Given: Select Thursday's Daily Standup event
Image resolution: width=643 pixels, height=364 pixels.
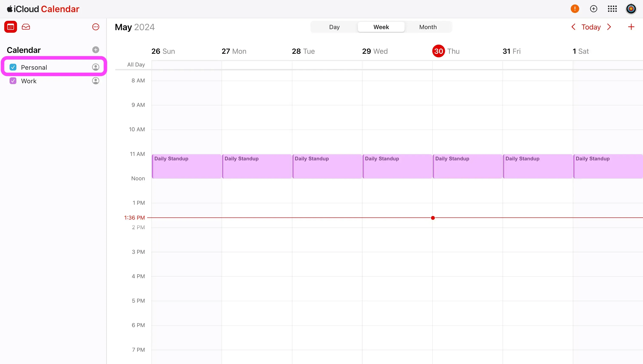Looking at the screenshot, I should 468,166.
